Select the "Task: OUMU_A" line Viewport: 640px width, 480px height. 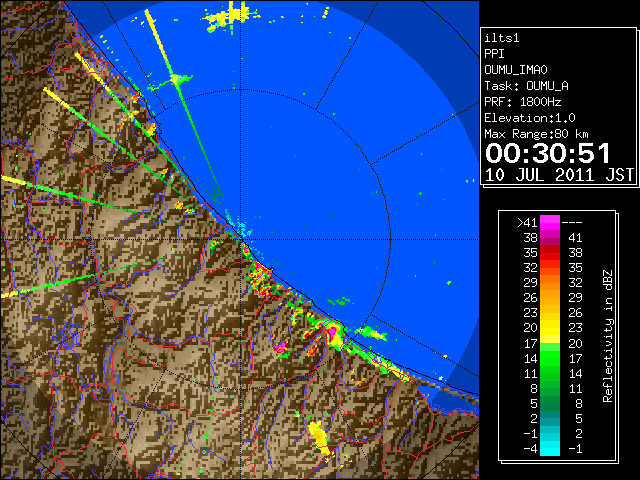(x=527, y=86)
